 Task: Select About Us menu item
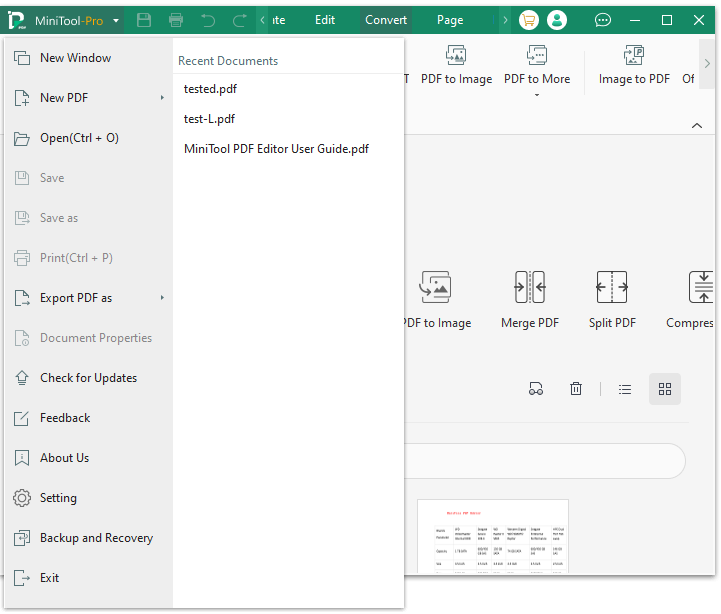pos(88,458)
